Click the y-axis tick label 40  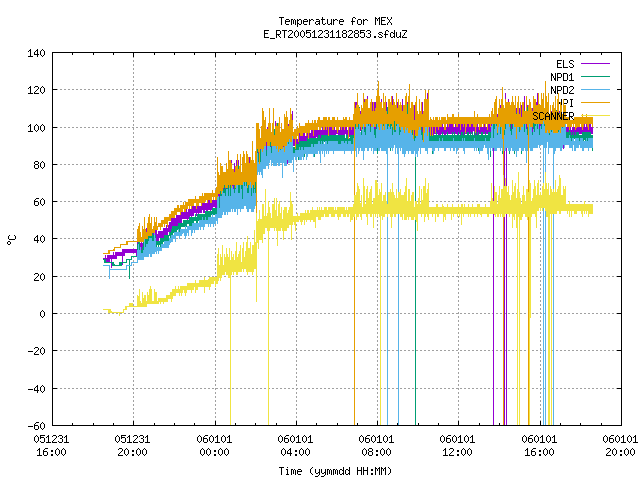tap(39, 240)
